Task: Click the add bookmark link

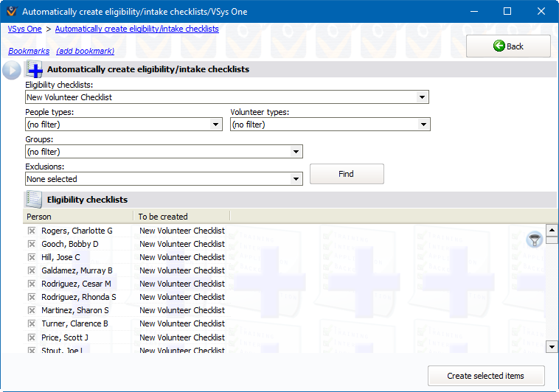Action: coord(86,51)
